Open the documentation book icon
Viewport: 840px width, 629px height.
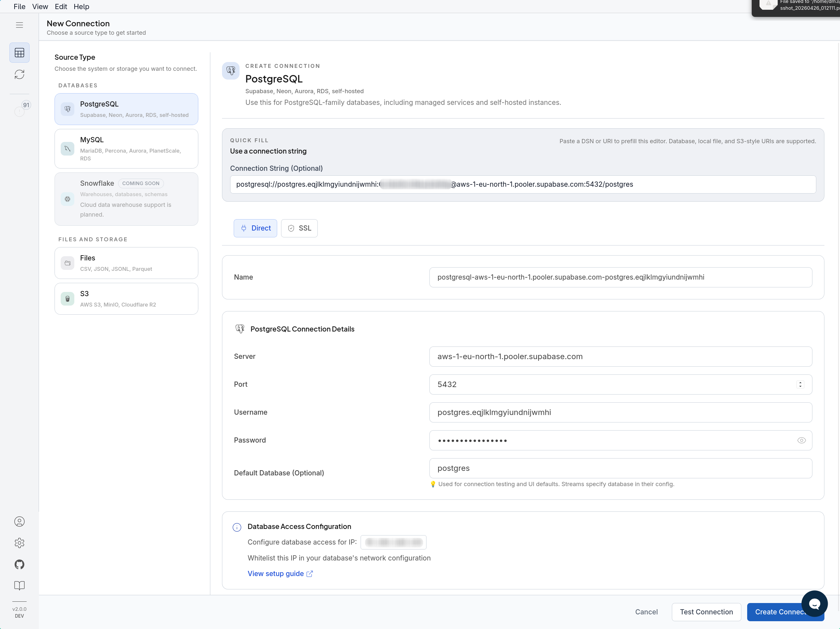19,585
